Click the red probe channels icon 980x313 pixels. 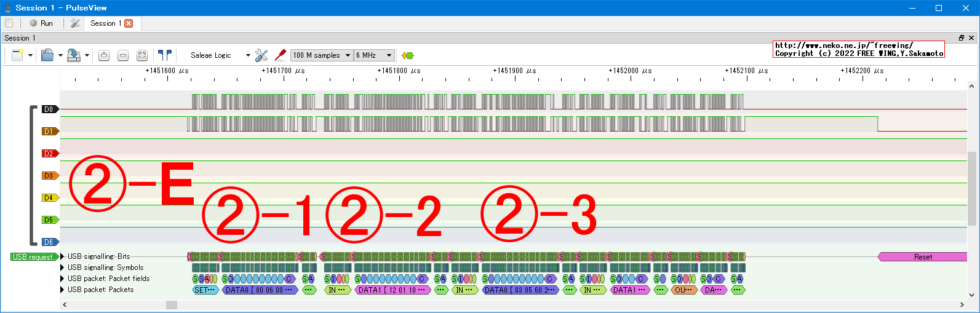coord(281,55)
